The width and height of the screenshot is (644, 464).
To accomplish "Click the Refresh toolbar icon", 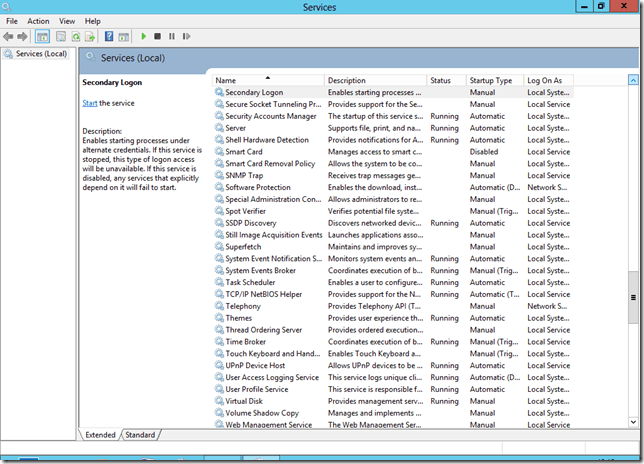I will (x=75, y=36).
